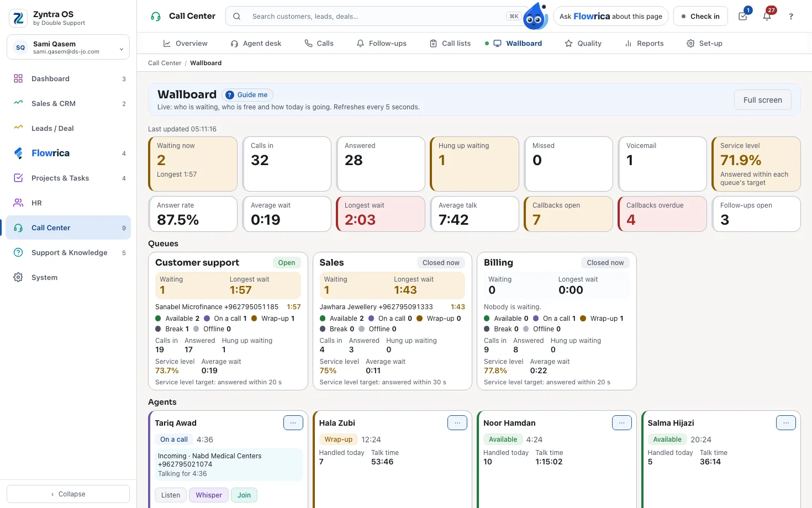Open Hala Zubi's more options menu
Image resolution: width=812 pixels, height=508 pixels.
click(x=457, y=423)
